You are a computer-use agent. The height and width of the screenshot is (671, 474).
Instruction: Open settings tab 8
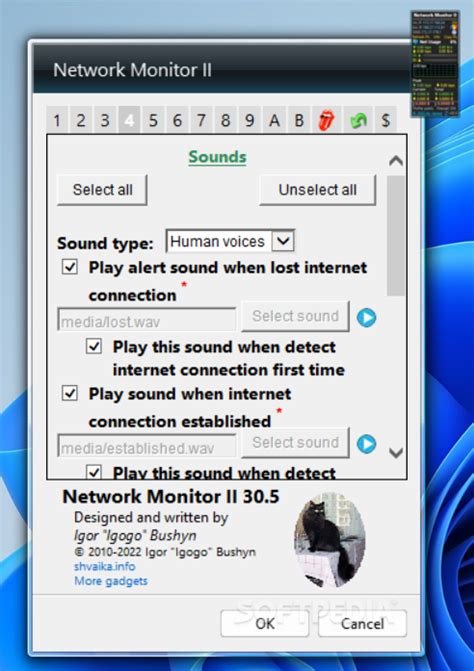(225, 120)
